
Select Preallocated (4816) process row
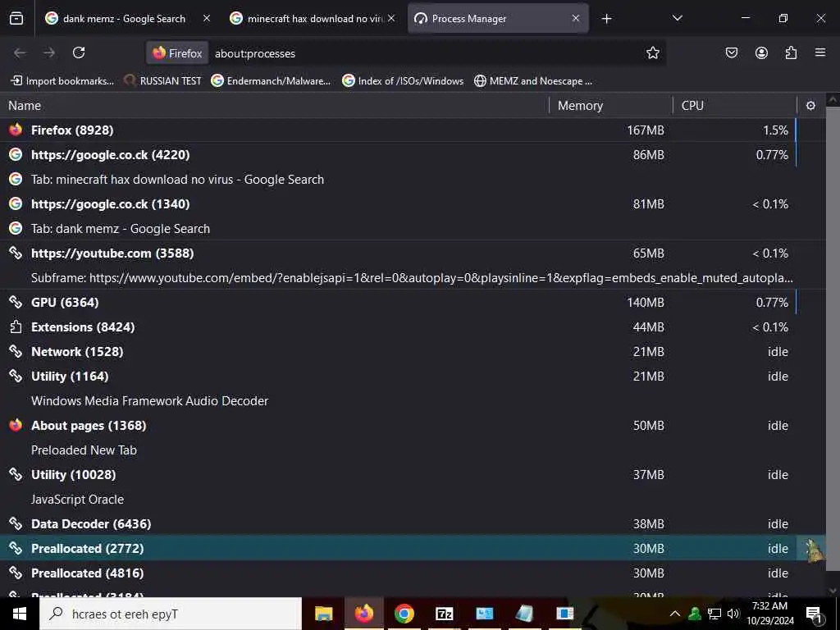[x=413, y=573]
